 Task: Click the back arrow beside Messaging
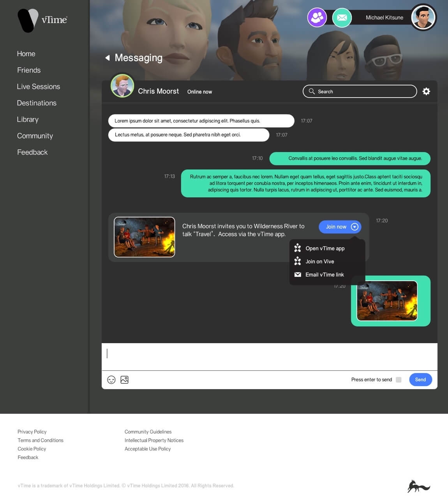coord(108,58)
